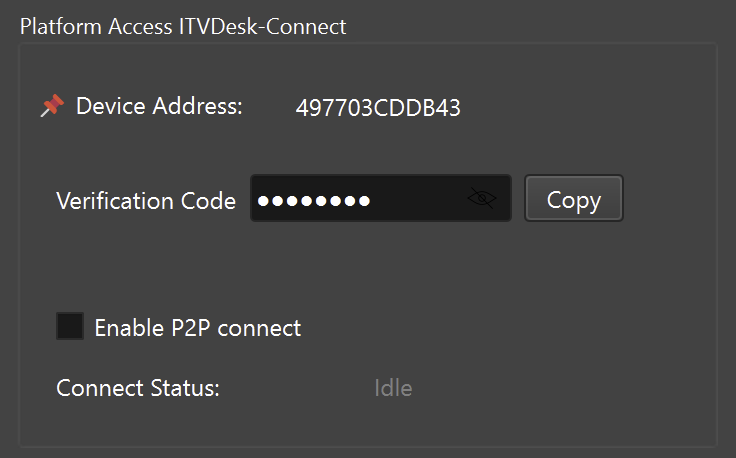736x458 pixels.
Task: Focus the Verification Code input field
Action: pos(360,199)
